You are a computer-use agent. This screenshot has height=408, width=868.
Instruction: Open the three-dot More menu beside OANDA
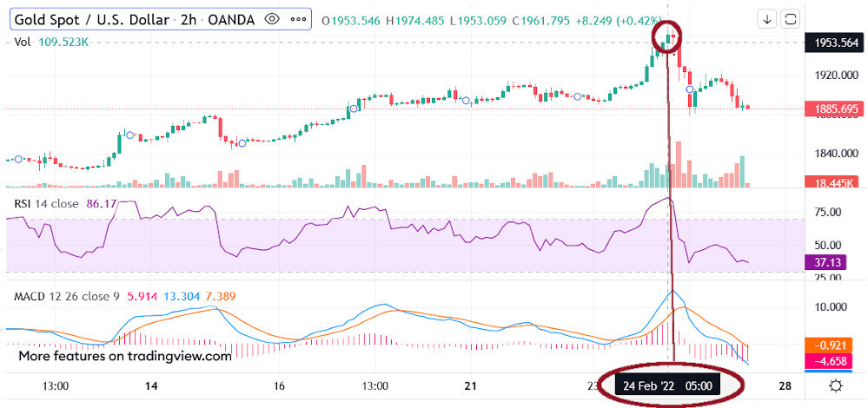click(x=298, y=20)
